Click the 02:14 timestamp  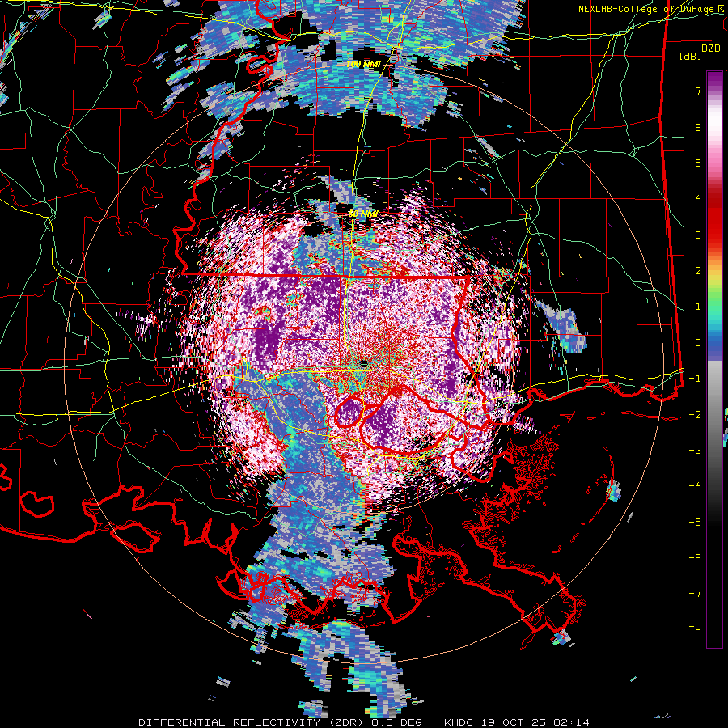coord(571,722)
